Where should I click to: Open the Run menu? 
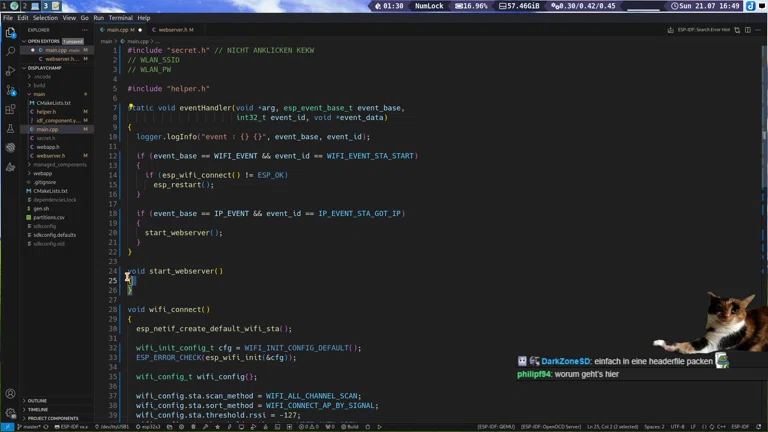[98, 18]
